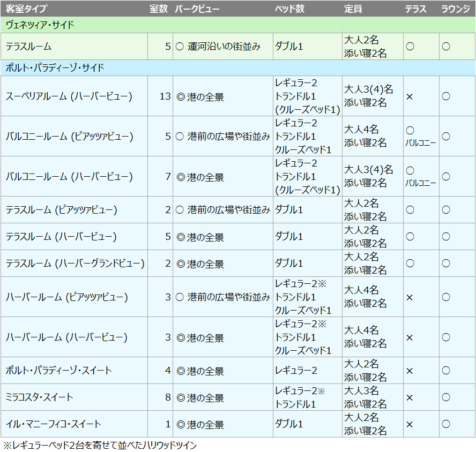Select the ベッド数 column header
This screenshot has width=476, height=452.
click(x=290, y=9)
